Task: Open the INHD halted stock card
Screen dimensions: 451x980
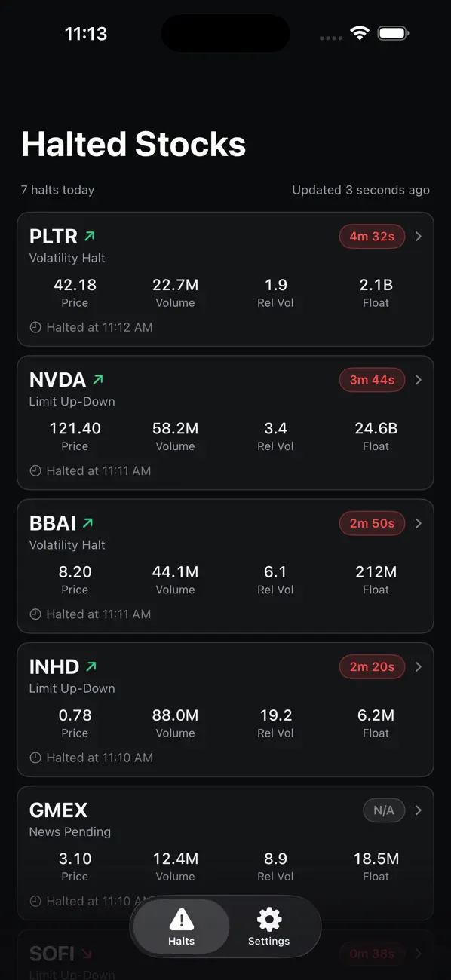Action: 226,709
